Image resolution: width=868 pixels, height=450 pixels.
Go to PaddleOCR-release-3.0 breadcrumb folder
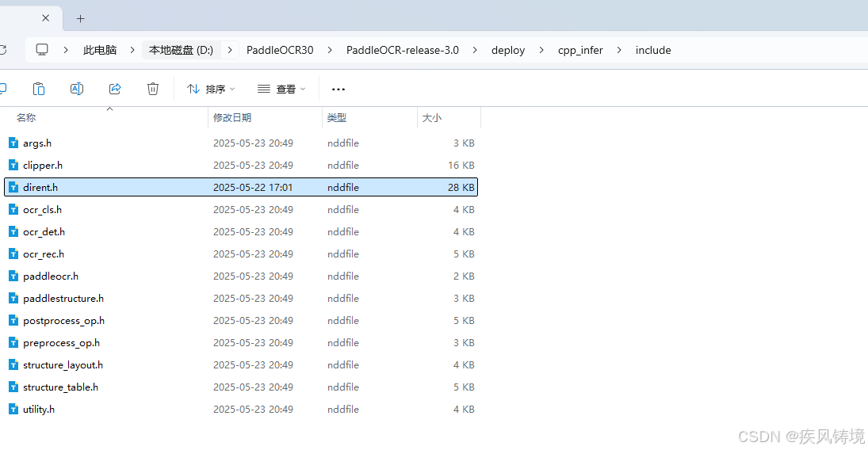pos(403,51)
